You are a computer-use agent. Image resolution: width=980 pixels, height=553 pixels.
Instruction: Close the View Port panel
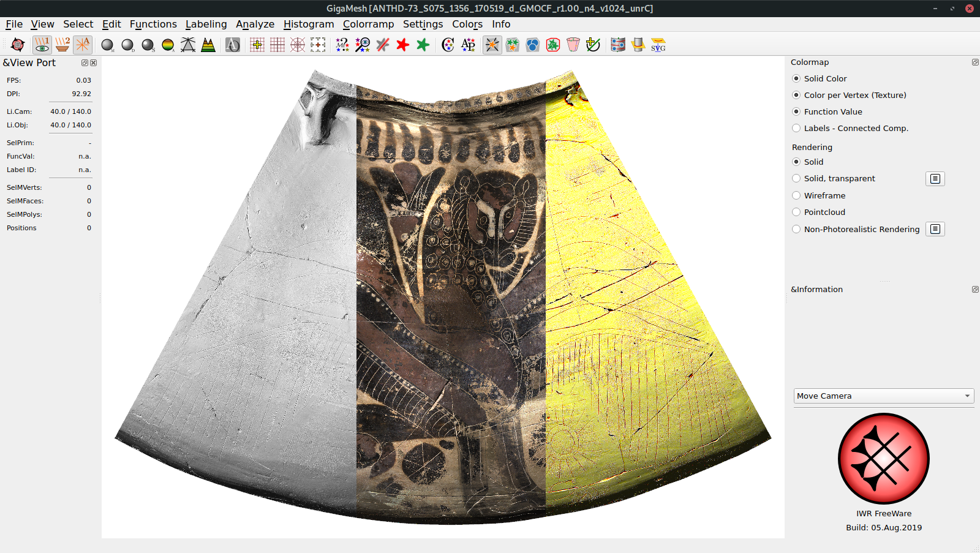[x=94, y=62]
